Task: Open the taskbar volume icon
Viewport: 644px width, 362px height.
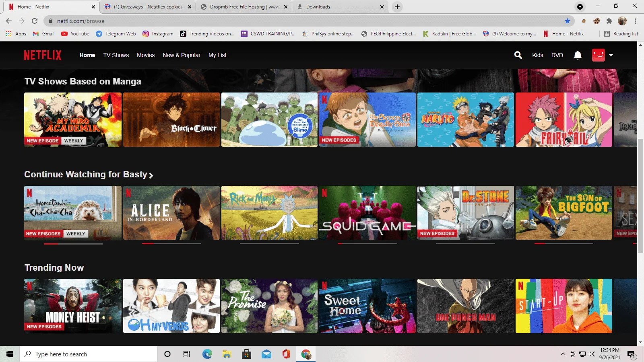Action: coord(592,354)
